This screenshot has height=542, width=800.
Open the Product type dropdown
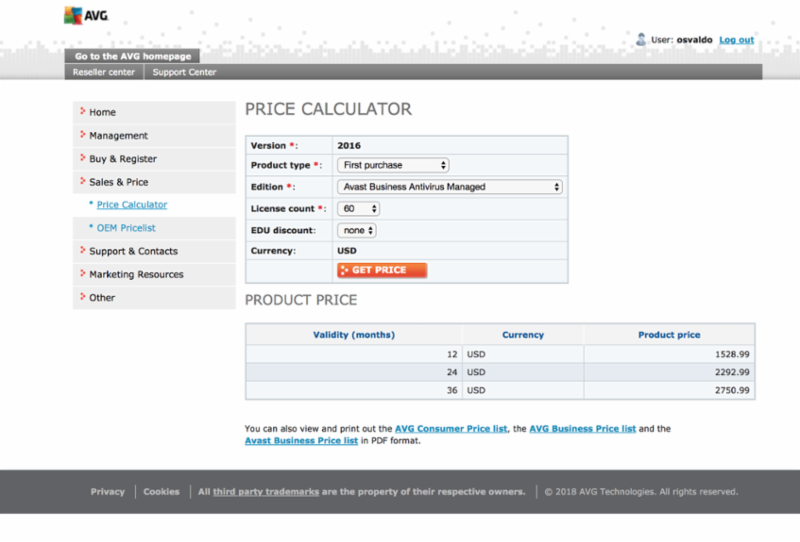click(393, 165)
